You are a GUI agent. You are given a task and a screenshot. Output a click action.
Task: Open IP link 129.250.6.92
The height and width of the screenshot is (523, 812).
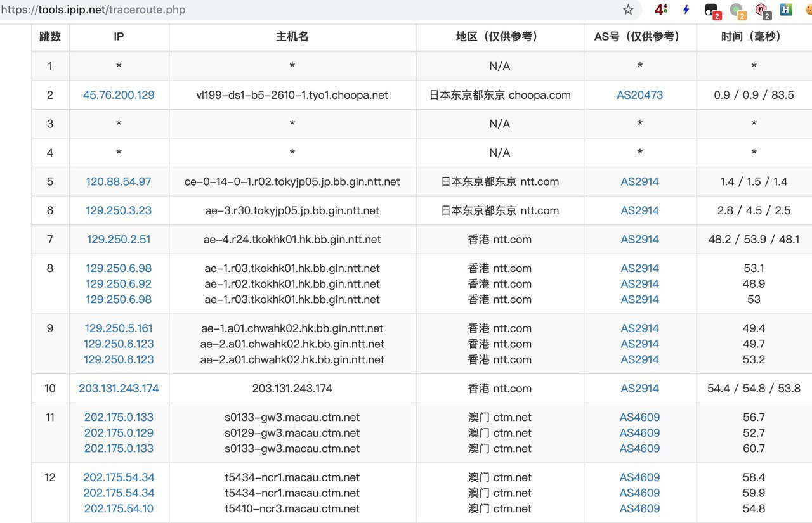119,284
